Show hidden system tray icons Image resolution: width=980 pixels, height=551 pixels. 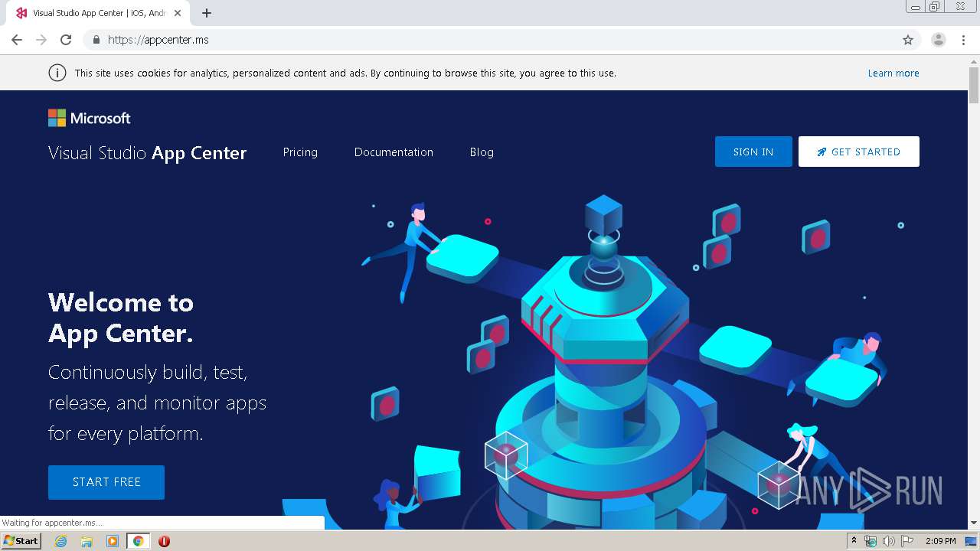point(854,540)
